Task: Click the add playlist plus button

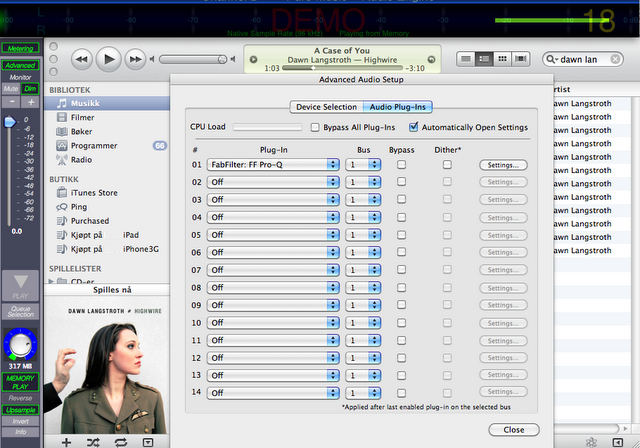Action: click(66, 442)
